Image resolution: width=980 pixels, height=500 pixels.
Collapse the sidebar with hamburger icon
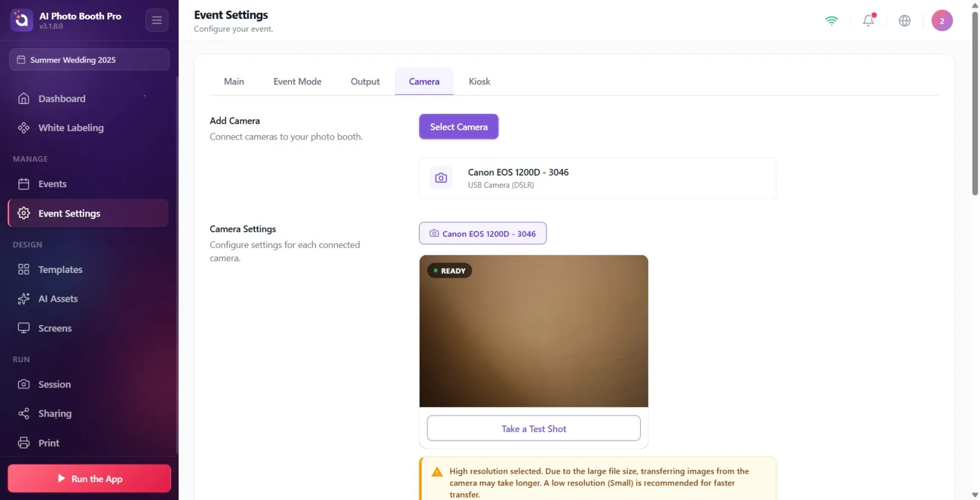[x=157, y=20]
